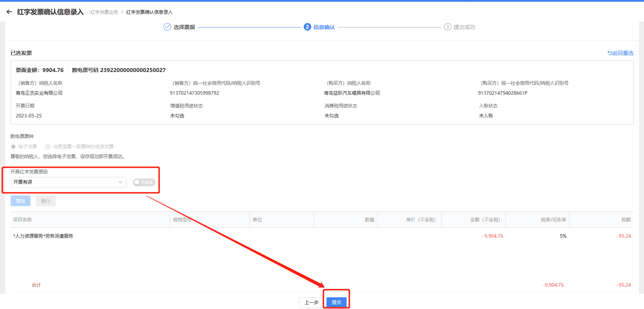644x309 pixels.
Task: Click the dropdown chevron next to 开票有误
Action: tap(120, 182)
